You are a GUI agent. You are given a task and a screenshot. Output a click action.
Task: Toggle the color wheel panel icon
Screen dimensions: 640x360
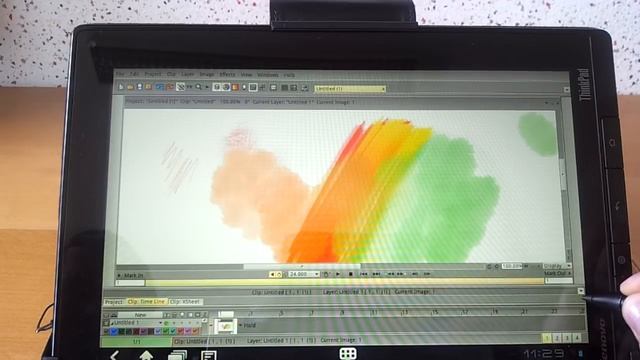[x=226, y=87]
